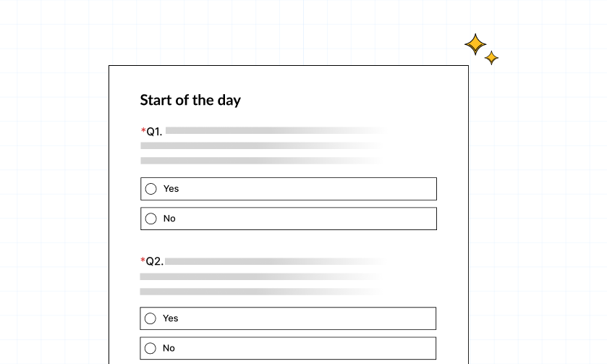The image size is (607, 364).
Task: Click the Q1. question label
Action: pos(154,132)
